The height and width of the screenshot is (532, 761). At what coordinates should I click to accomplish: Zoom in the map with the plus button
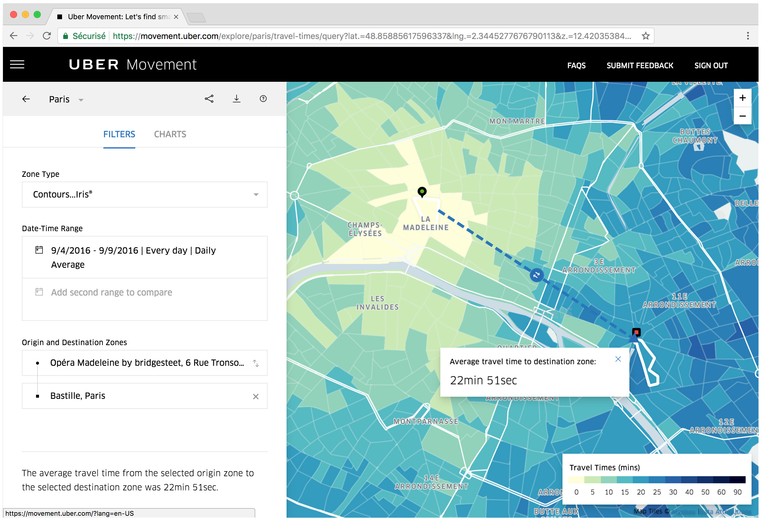tap(742, 98)
